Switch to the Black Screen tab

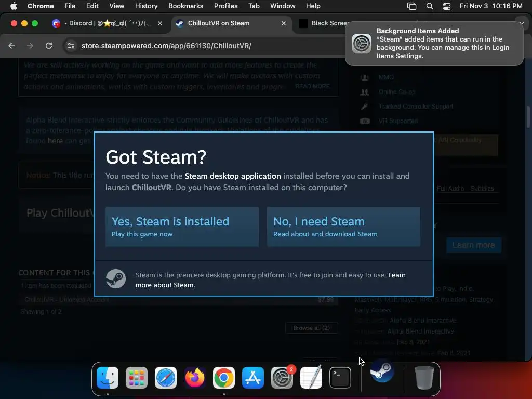tap(322, 23)
